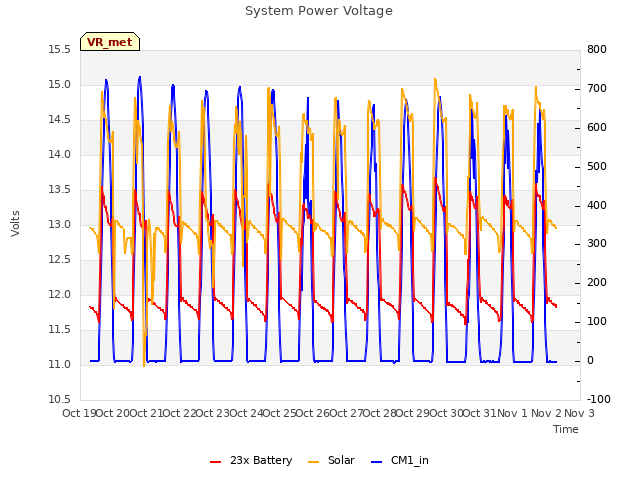Select the Volts y-axis label
Screen dimensions: 640x480
(16, 223)
